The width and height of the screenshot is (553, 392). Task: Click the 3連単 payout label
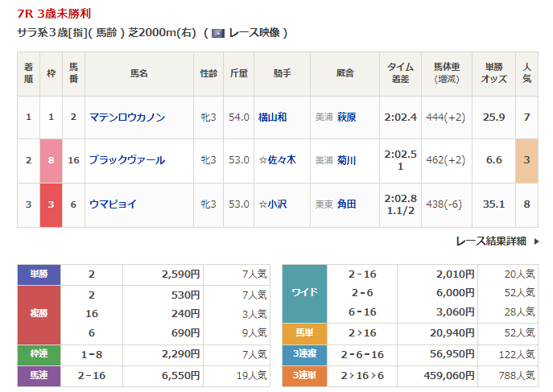tap(304, 374)
